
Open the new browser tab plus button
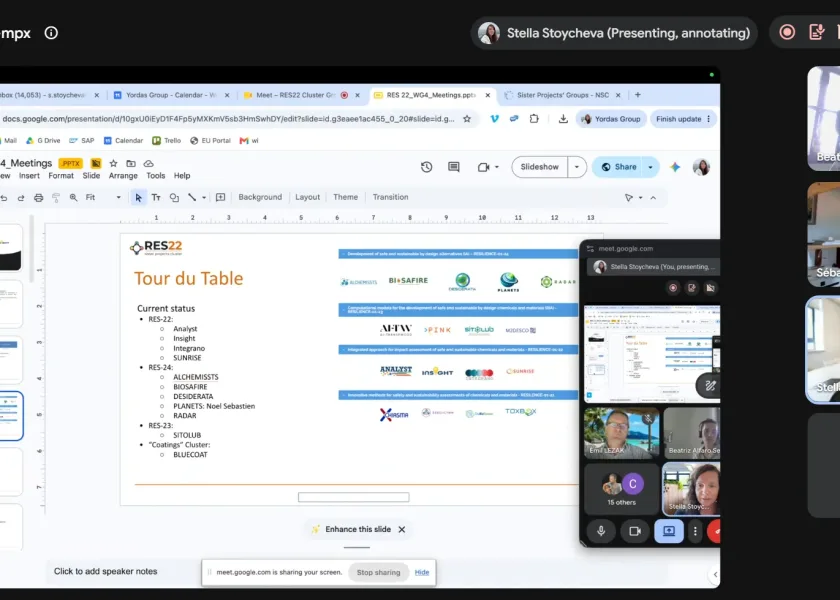(x=638, y=95)
